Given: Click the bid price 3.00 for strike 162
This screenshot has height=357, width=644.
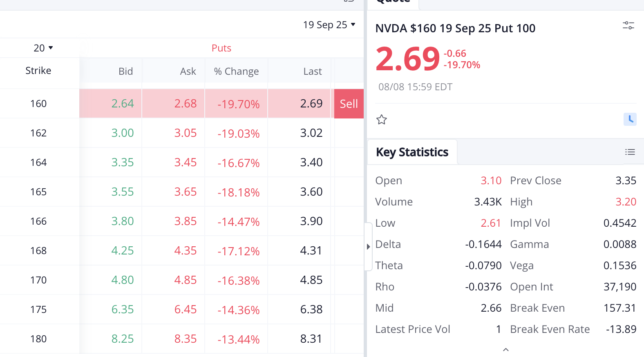Looking at the screenshot, I should click(x=123, y=133).
